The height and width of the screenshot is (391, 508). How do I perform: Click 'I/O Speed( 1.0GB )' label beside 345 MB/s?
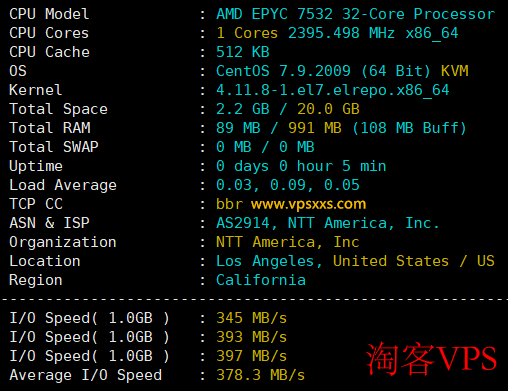coord(90,318)
